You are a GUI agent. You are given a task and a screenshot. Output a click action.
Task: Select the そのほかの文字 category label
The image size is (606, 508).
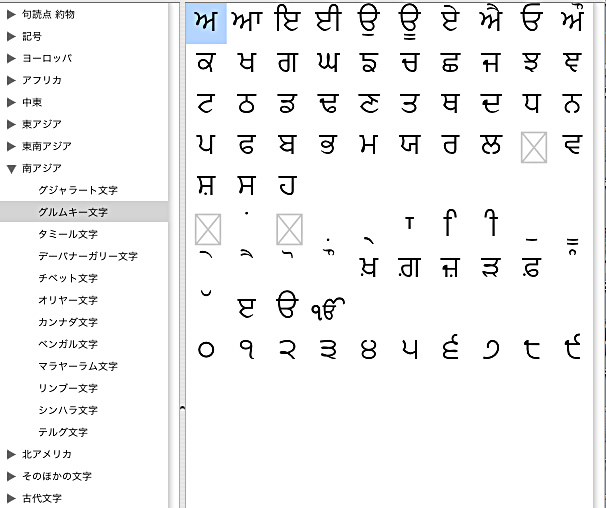tap(57, 476)
